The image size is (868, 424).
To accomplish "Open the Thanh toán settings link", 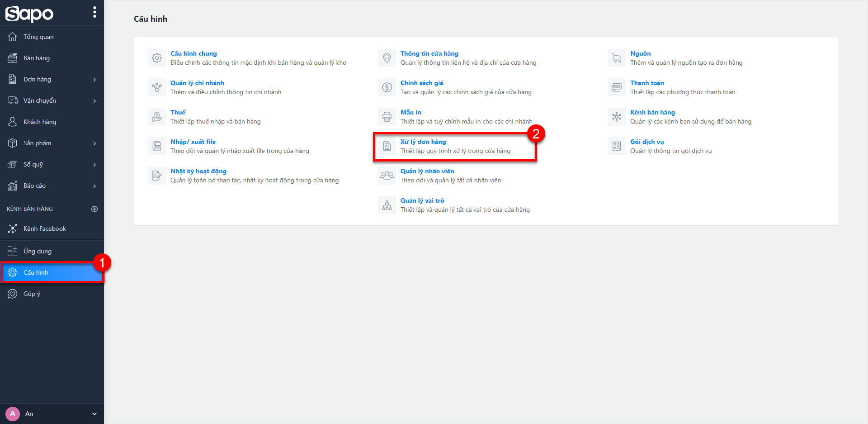I will click(x=647, y=83).
